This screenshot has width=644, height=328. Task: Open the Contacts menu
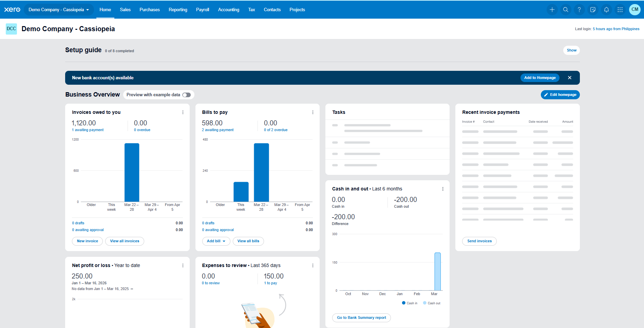click(272, 9)
